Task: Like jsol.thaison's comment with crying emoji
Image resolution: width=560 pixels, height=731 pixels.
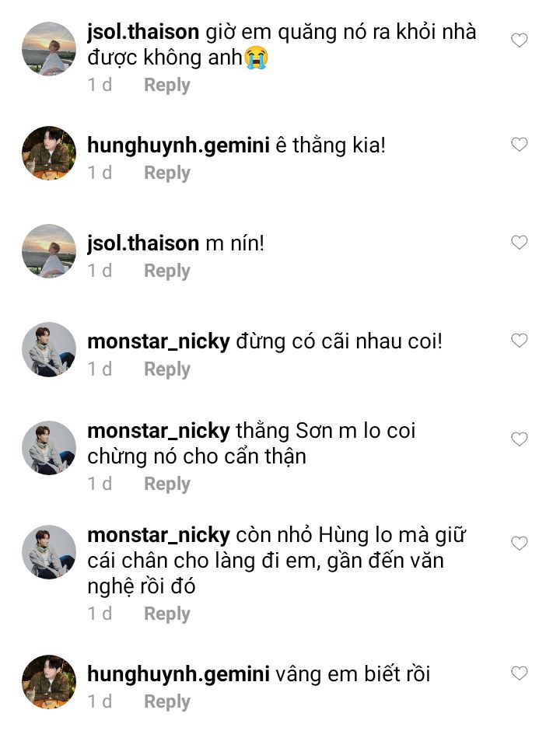Action: tap(519, 40)
